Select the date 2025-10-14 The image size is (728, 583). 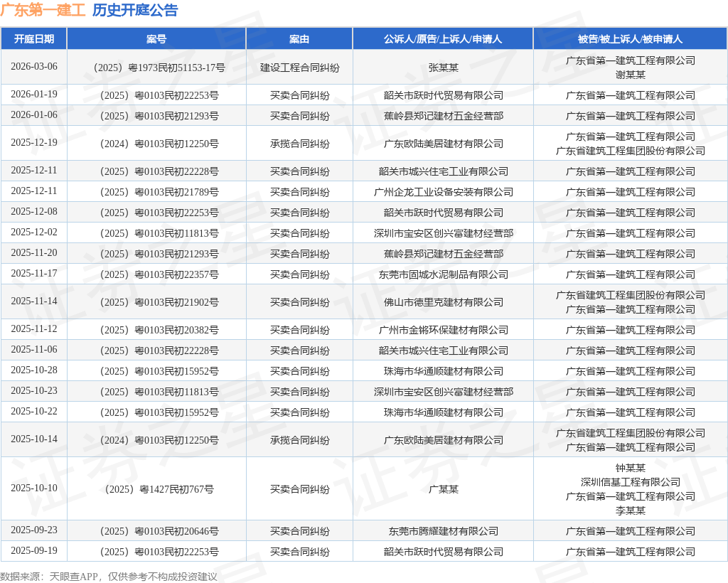pos(34,439)
